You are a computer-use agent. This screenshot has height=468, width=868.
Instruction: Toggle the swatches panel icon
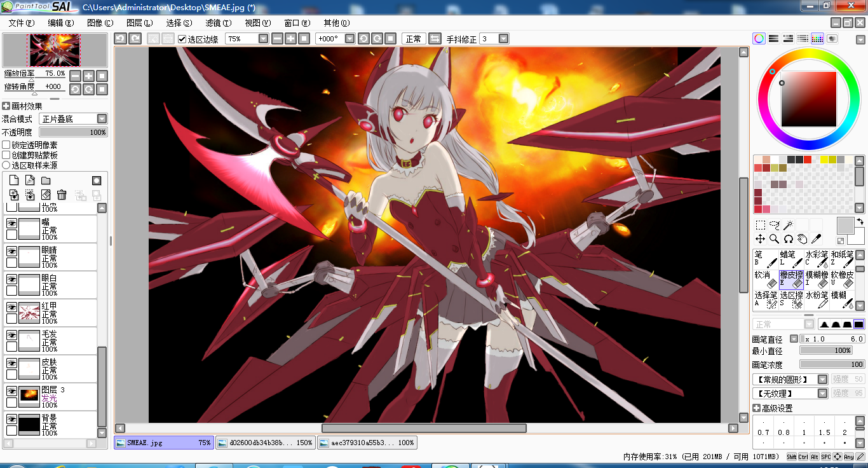coord(818,39)
